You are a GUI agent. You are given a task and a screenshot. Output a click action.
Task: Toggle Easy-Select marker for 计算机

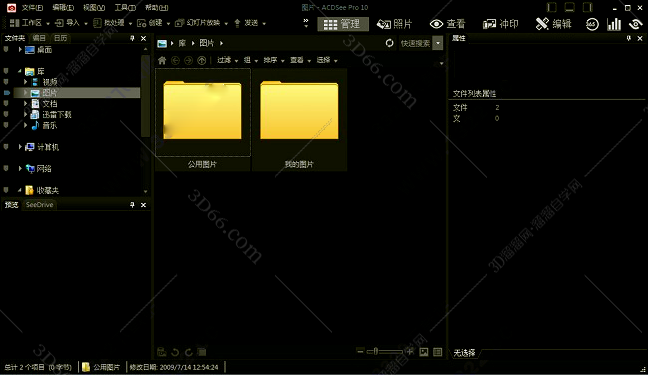pos(6,147)
